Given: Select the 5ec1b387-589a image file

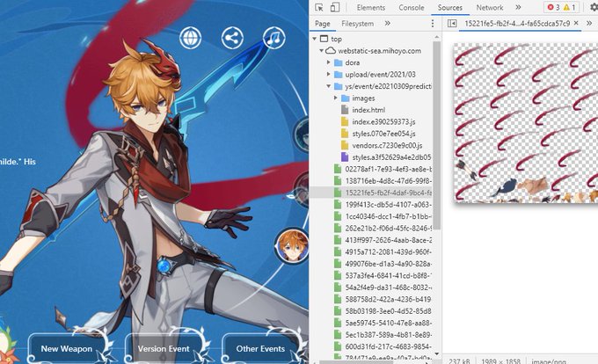Looking at the screenshot, I should pos(388,335).
